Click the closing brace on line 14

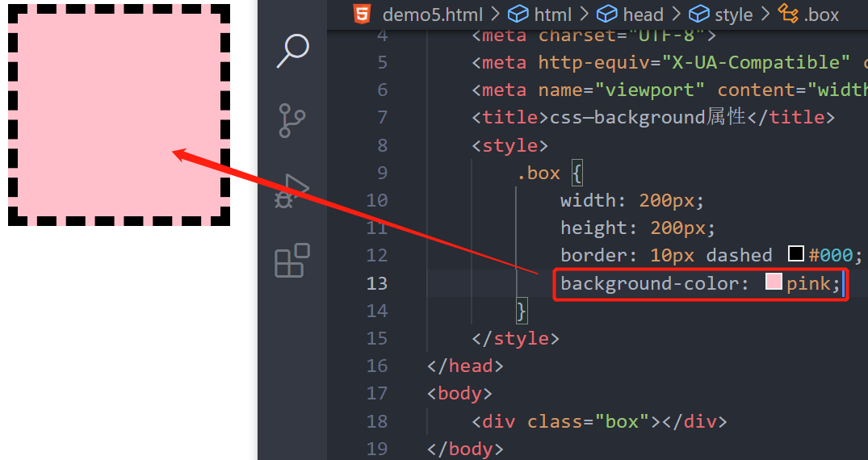tap(522, 311)
